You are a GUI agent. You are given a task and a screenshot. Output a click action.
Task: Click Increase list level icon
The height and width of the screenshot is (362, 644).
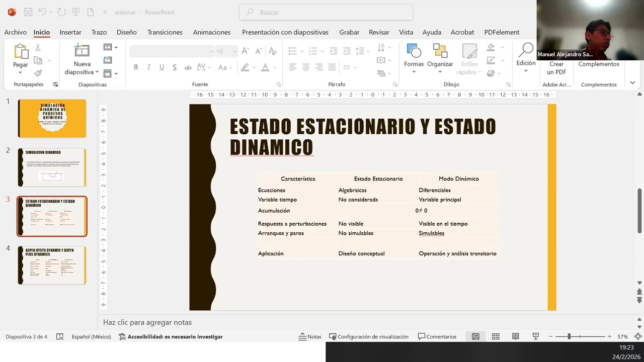[346, 51]
